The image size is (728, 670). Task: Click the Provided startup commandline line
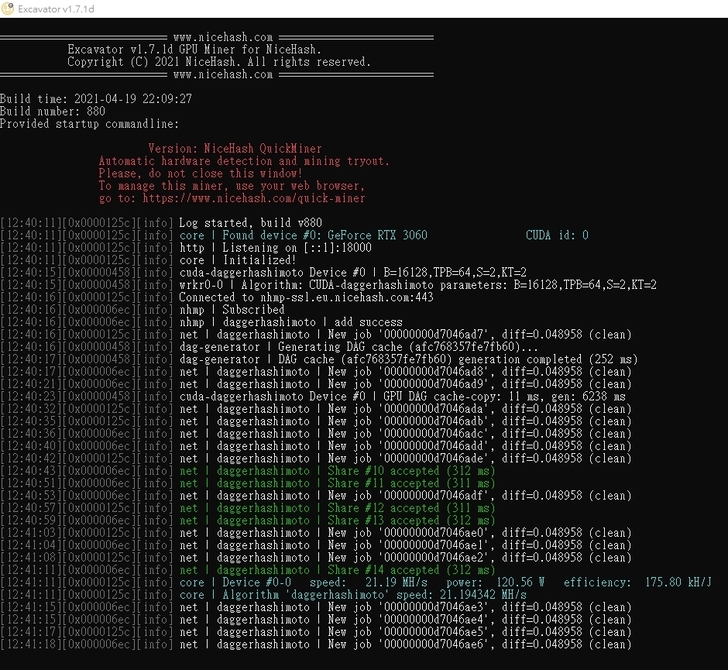90,124
